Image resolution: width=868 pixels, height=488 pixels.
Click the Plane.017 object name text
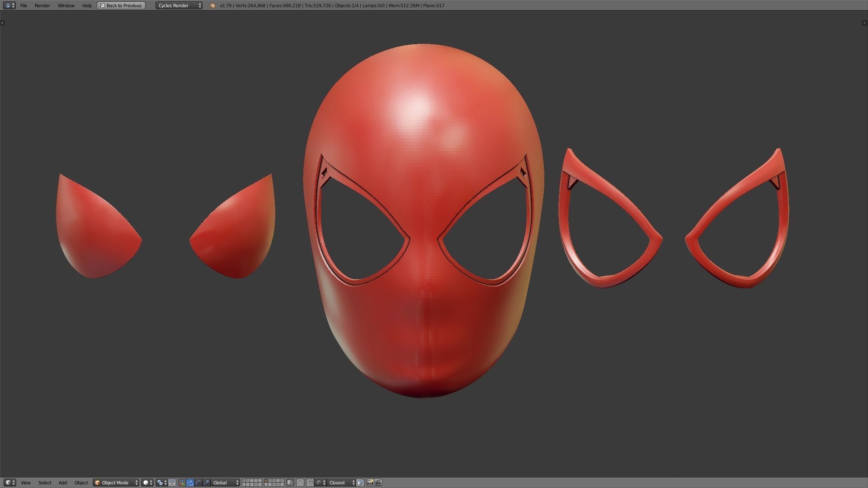(x=434, y=5)
